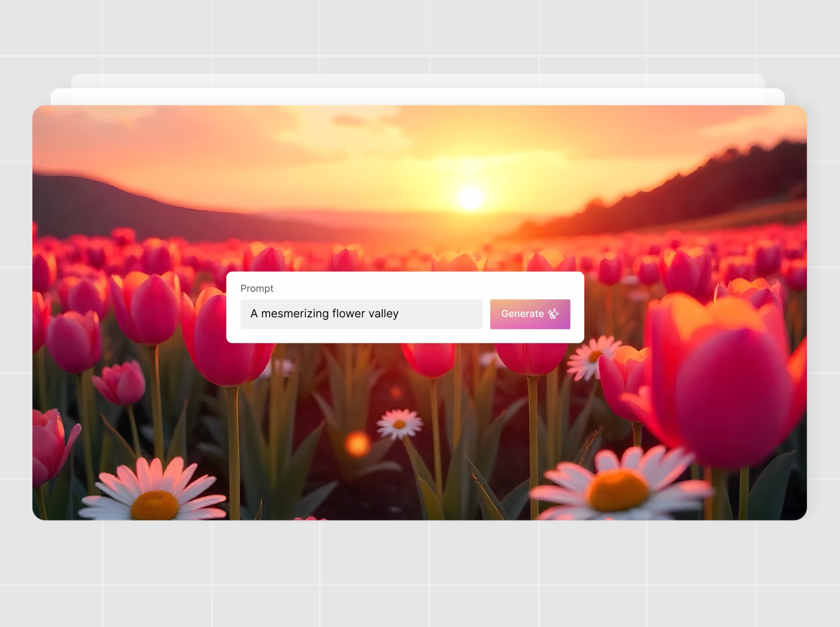The image size is (840, 627).
Task: Click the sparkle icon on Generate
Action: tap(553, 314)
